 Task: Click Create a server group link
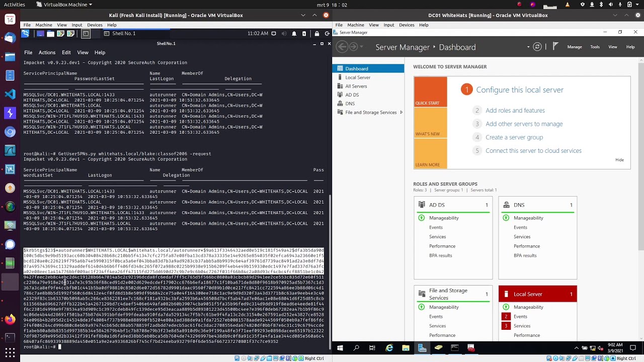coord(514,137)
